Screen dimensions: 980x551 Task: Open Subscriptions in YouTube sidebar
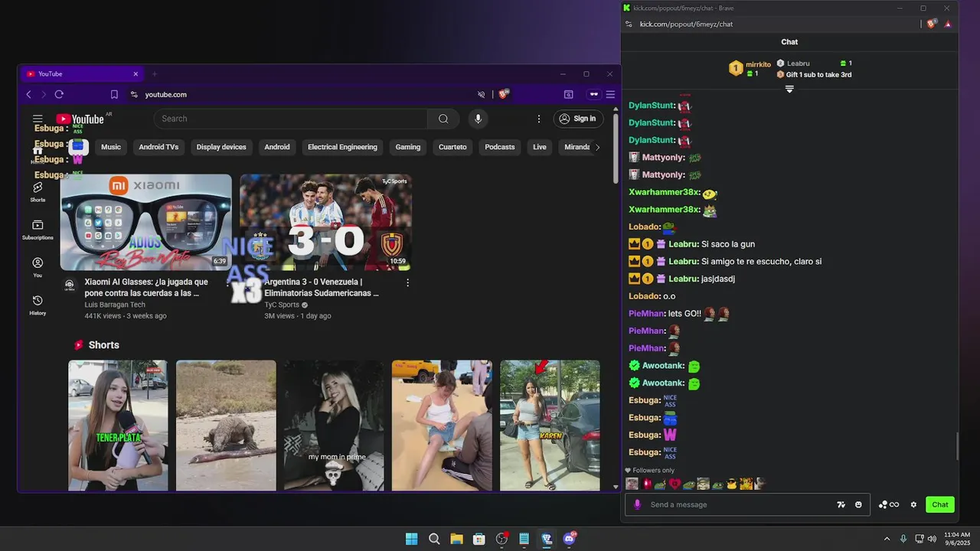coord(38,230)
